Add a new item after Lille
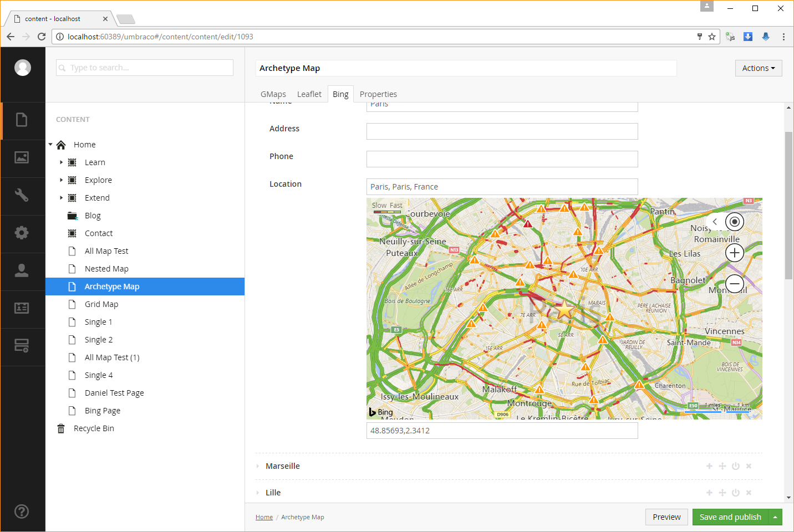 [x=709, y=493]
